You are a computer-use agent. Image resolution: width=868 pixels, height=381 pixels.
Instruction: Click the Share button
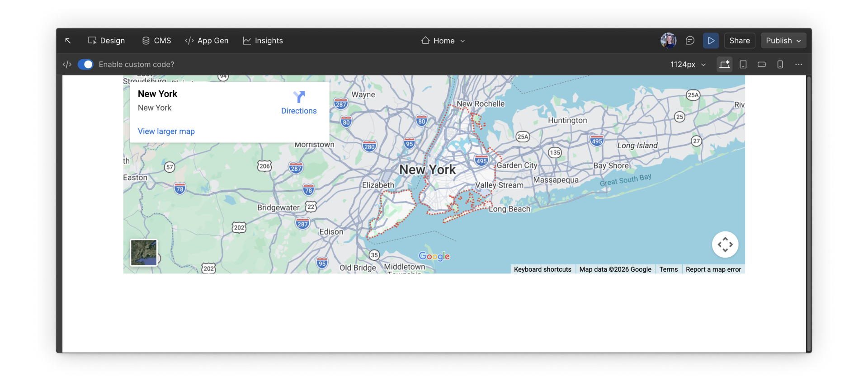740,41
